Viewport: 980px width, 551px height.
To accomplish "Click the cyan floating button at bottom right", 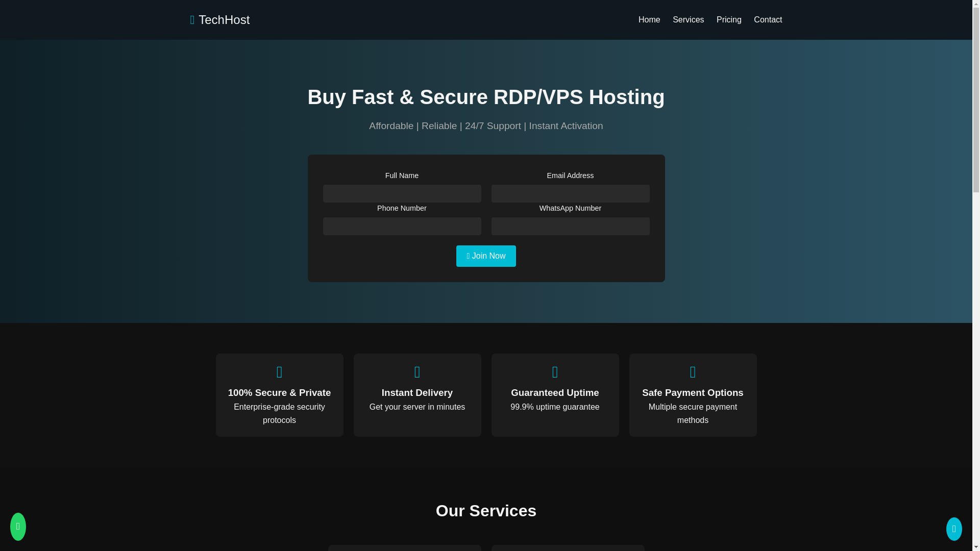I will pyautogui.click(x=954, y=529).
